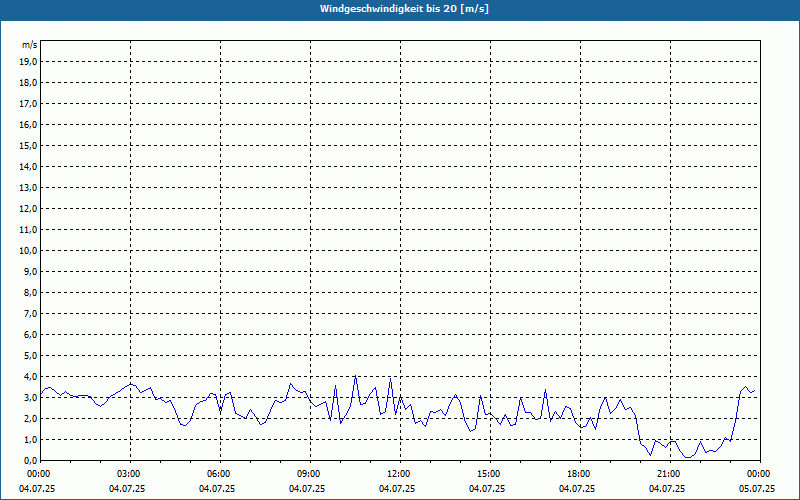Click the 04.07.25 date under 21:00
This screenshot has height=500, width=800.
(x=667, y=489)
